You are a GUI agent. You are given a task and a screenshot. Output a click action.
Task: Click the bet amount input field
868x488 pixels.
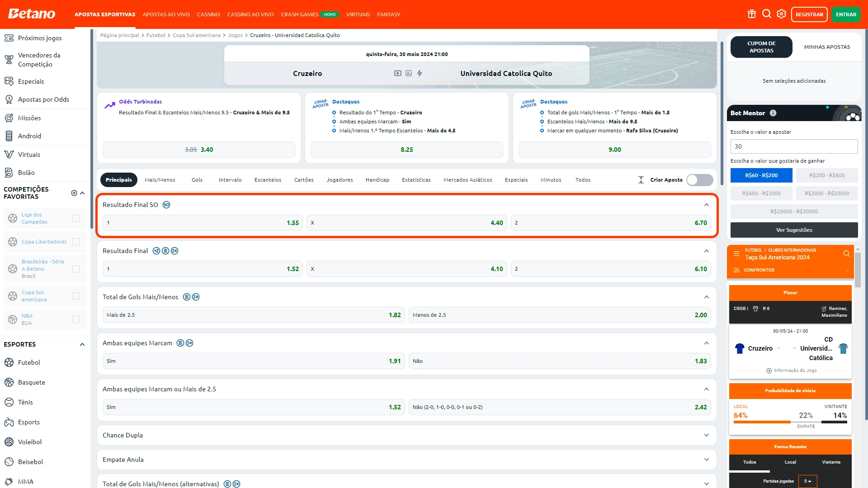point(794,146)
